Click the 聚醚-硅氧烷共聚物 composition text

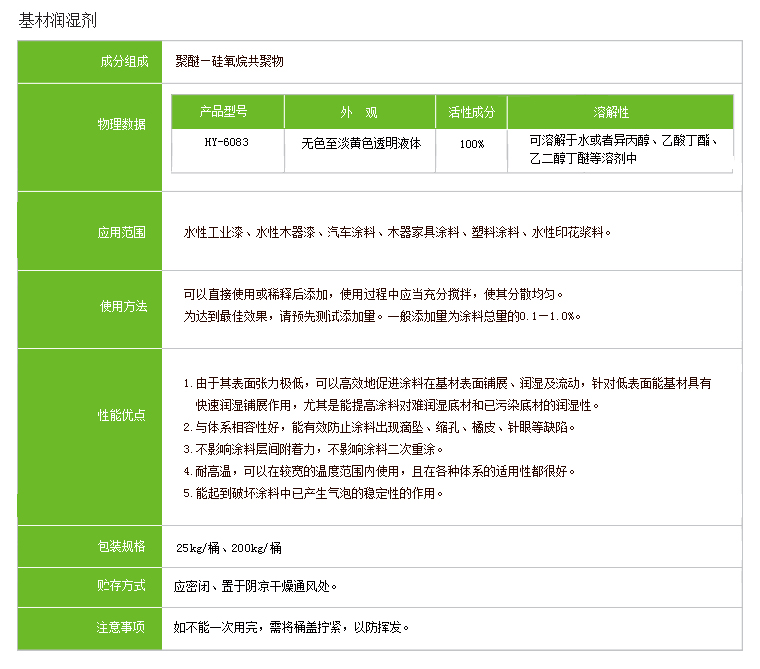pyautogui.click(x=230, y=62)
